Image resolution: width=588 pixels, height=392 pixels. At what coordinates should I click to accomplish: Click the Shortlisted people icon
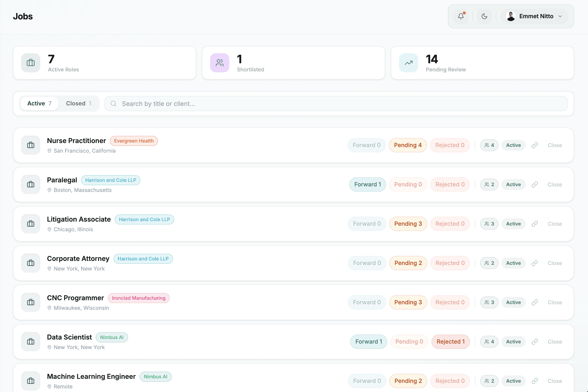[x=219, y=63]
